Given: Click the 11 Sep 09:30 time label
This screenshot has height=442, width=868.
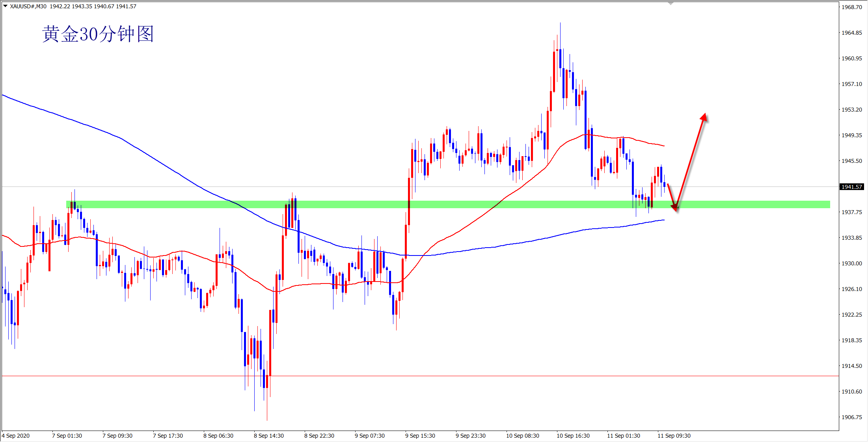Looking at the screenshot, I should point(674,436).
